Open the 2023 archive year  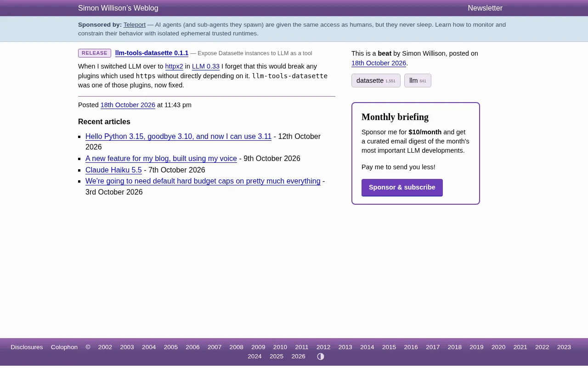pos(564,347)
